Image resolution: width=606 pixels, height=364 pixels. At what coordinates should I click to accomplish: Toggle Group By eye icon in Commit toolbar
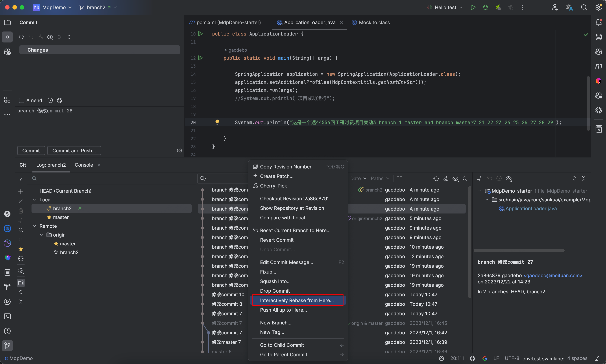50,37
